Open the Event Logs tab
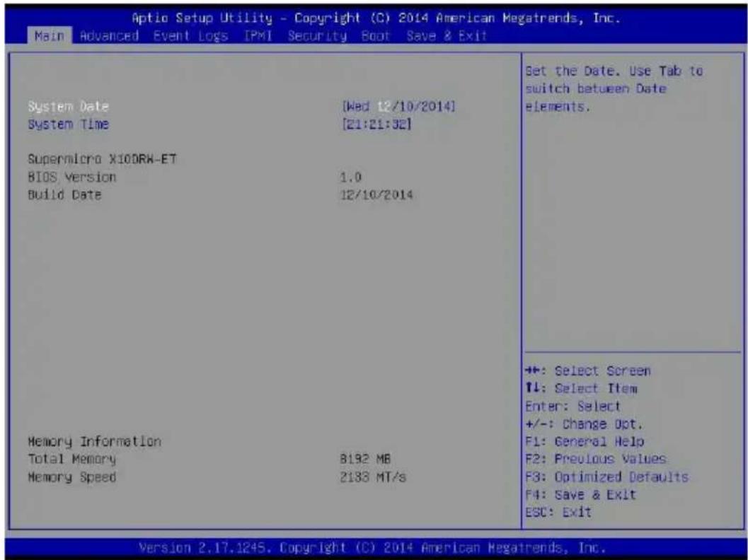This screenshot has height=560, width=748. [190, 36]
